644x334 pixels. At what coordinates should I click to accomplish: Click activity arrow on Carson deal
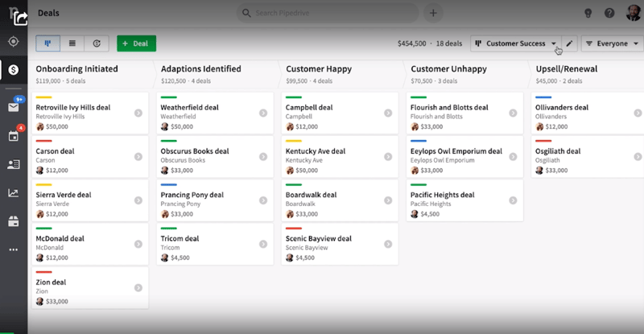pos(138,156)
